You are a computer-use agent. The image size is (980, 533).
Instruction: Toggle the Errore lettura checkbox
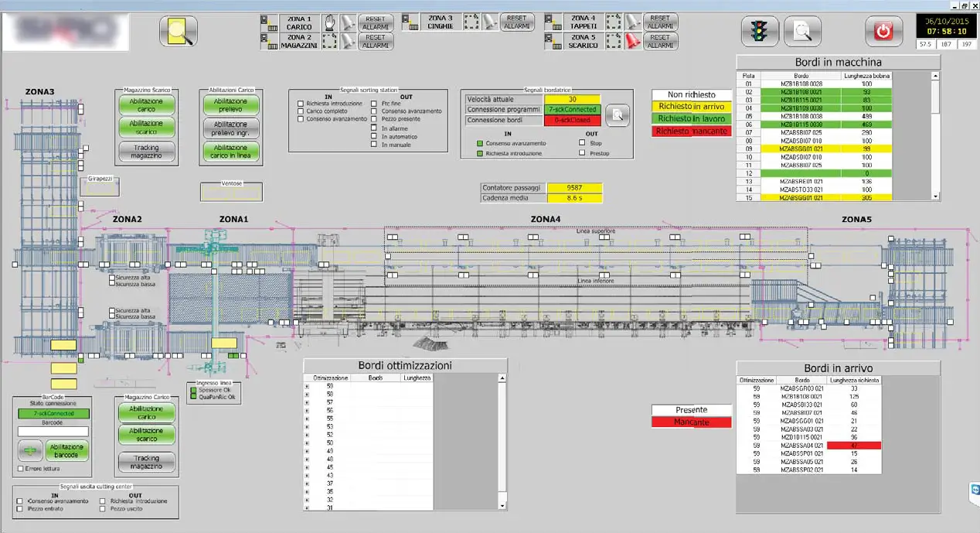pyautogui.click(x=20, y=469)
